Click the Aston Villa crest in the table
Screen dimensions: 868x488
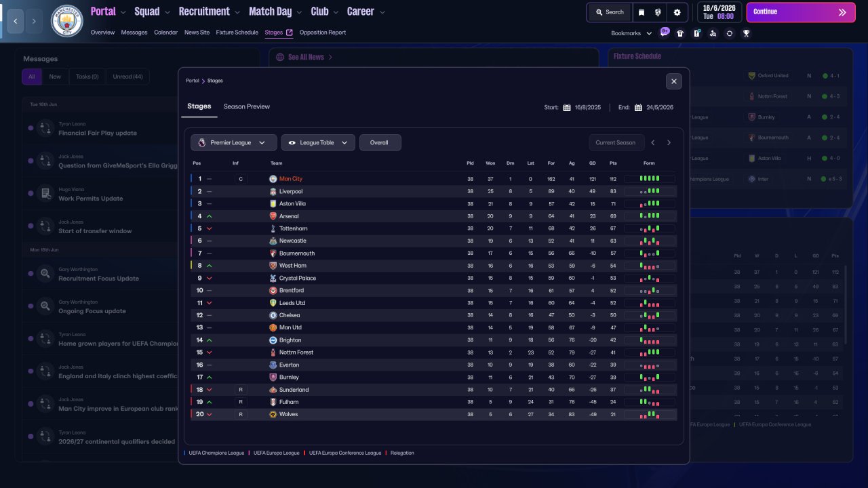[273, 204]
